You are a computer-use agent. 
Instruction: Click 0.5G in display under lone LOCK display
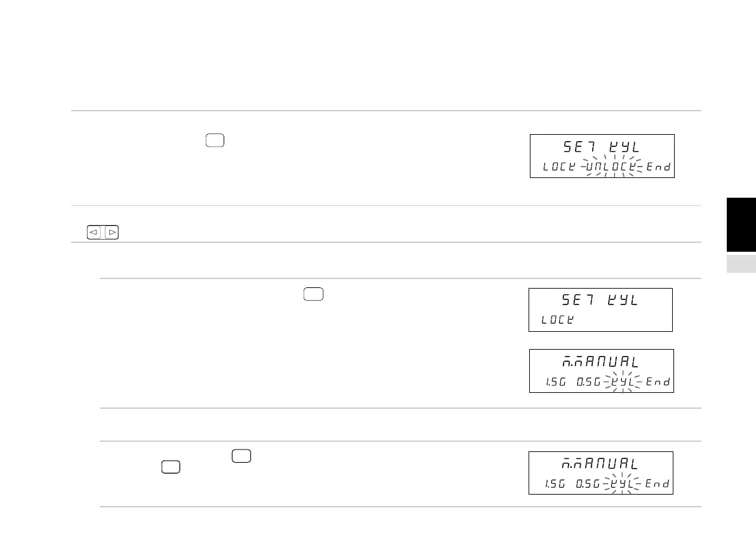(x=588, y=382)
